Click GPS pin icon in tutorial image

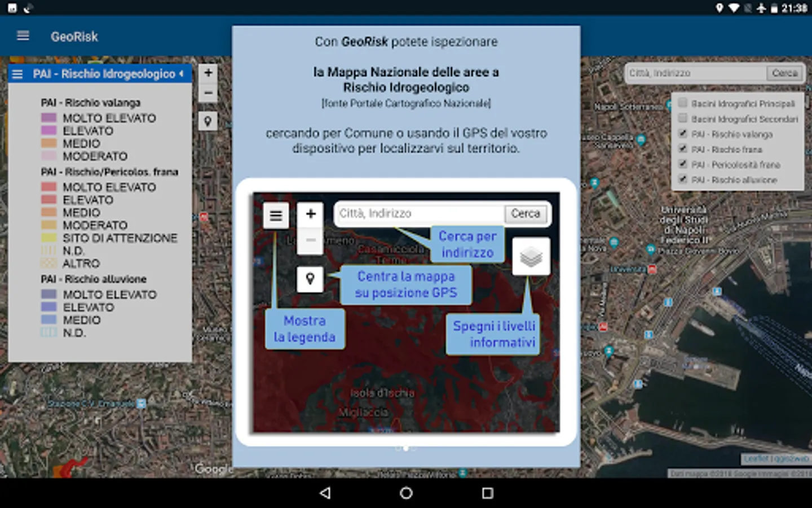(310, 279)
